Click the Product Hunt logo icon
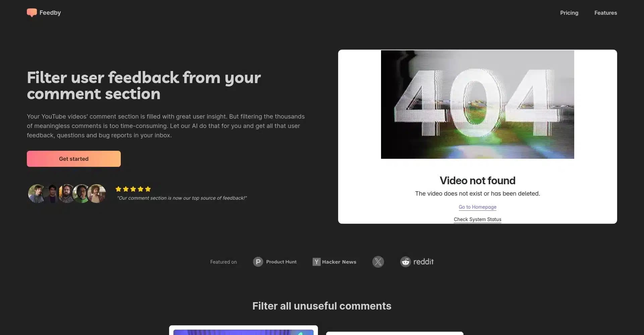The width and height of the screenshot is (644, 335). [258, 262]
